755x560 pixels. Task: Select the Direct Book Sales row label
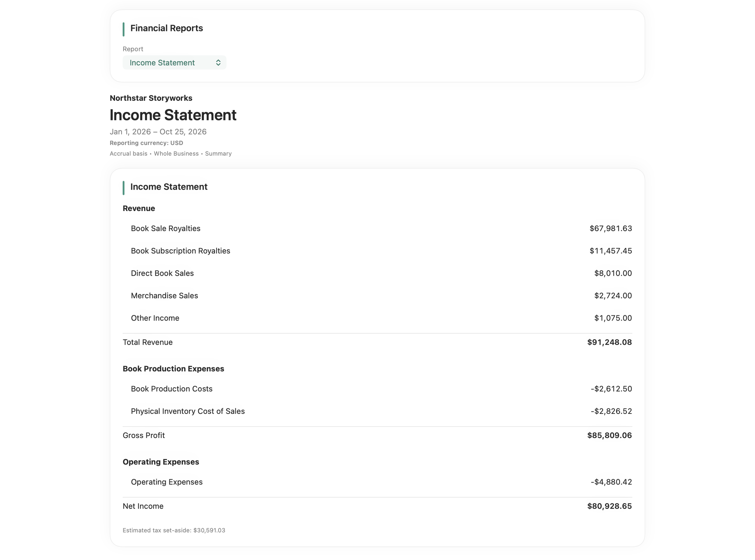(162, 273)
